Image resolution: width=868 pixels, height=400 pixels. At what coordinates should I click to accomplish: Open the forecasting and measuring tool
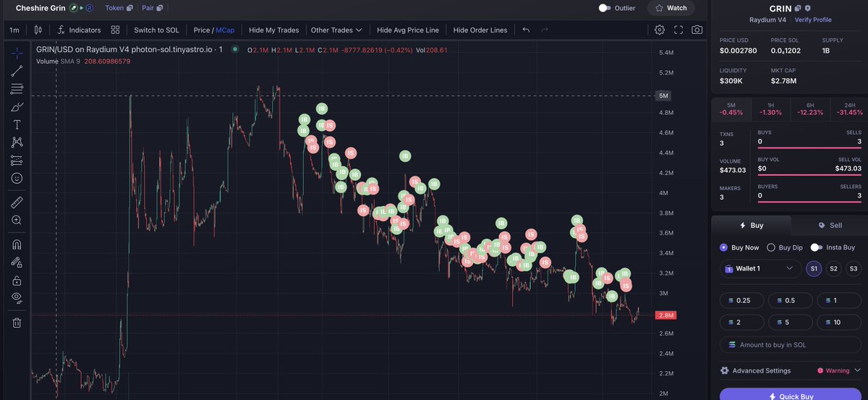point(17,160)
